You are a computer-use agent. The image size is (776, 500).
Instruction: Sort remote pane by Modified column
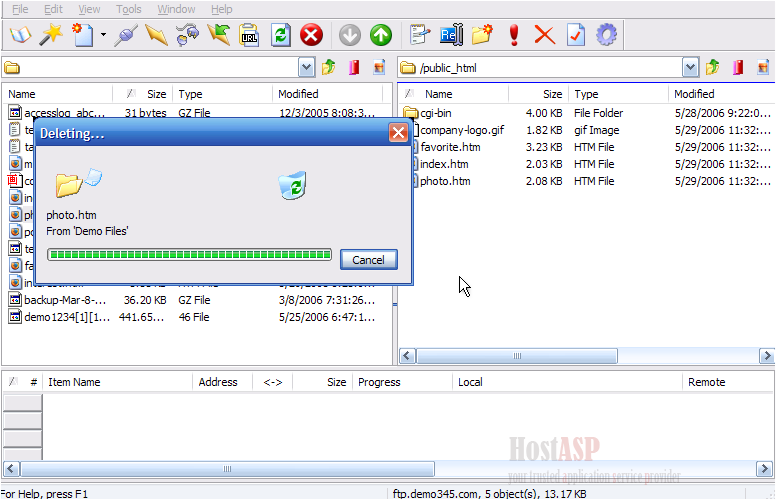pos(722,94)
